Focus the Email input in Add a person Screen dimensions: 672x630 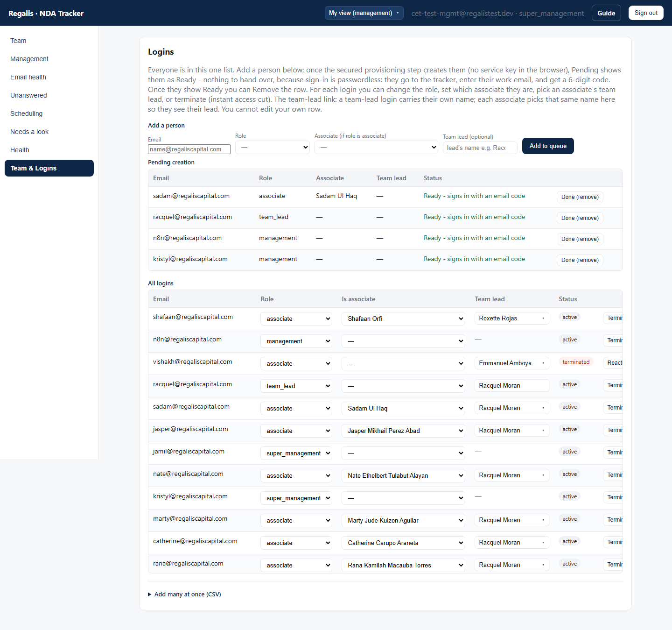pyautogui.click(x=189, y=149)
